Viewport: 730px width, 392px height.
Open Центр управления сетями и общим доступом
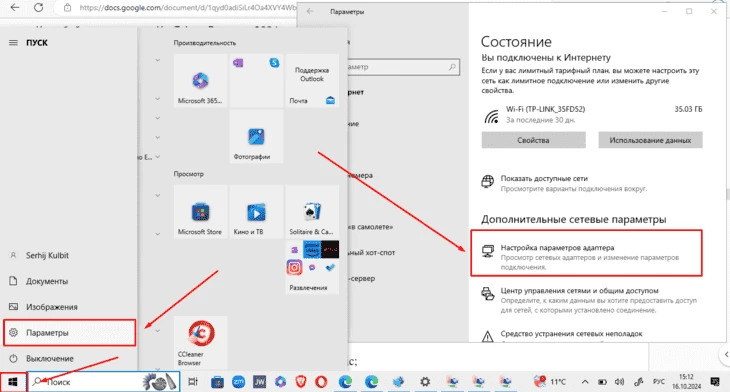coord(580,291)
